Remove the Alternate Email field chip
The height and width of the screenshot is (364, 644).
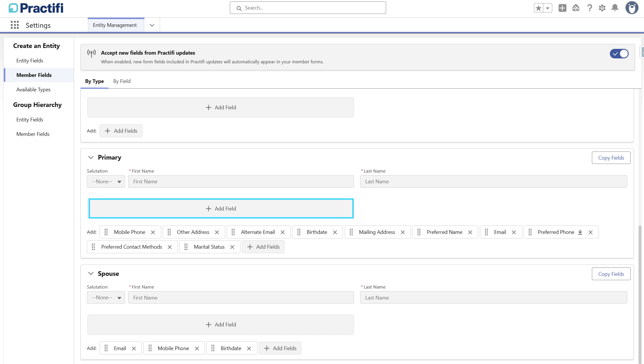[283, 232]
